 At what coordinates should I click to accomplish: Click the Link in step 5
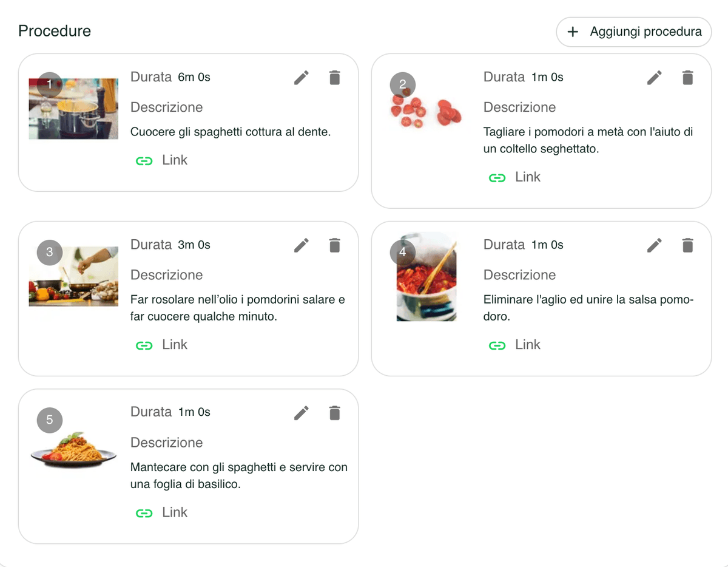point(162,512)
